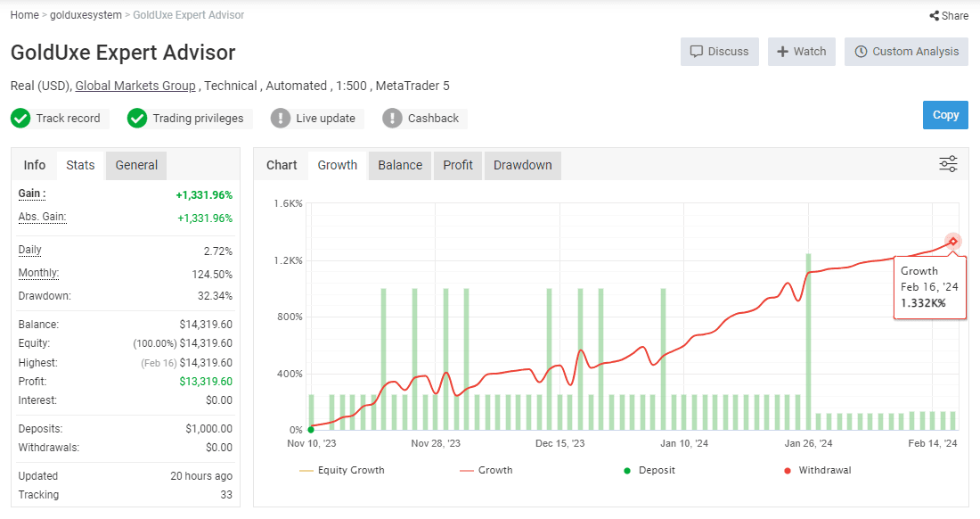
Task: Click the Tracking count 33
Action: coord(226,495)
